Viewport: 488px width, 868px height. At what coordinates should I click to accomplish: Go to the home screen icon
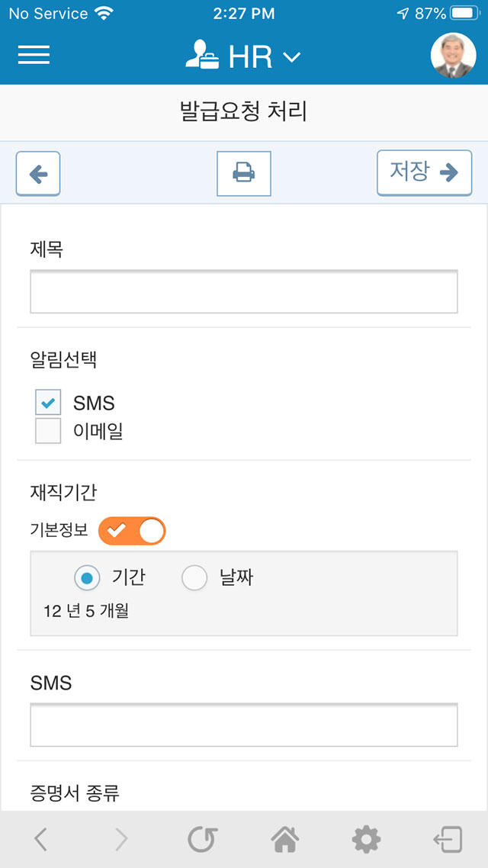click(x=284, y=840)
